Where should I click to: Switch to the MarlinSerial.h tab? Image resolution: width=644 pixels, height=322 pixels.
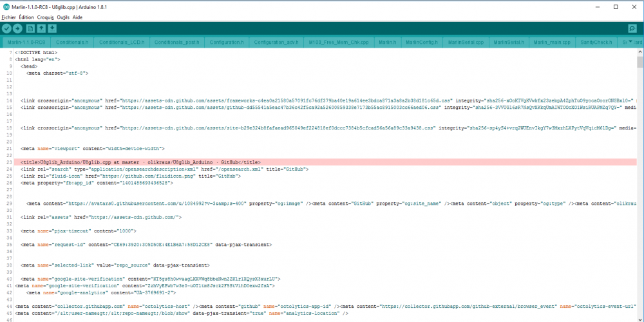(509, 43)
